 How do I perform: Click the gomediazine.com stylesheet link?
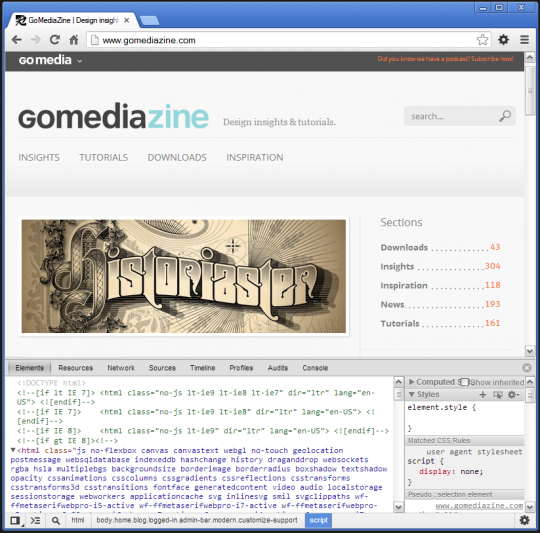coord(479,505)
